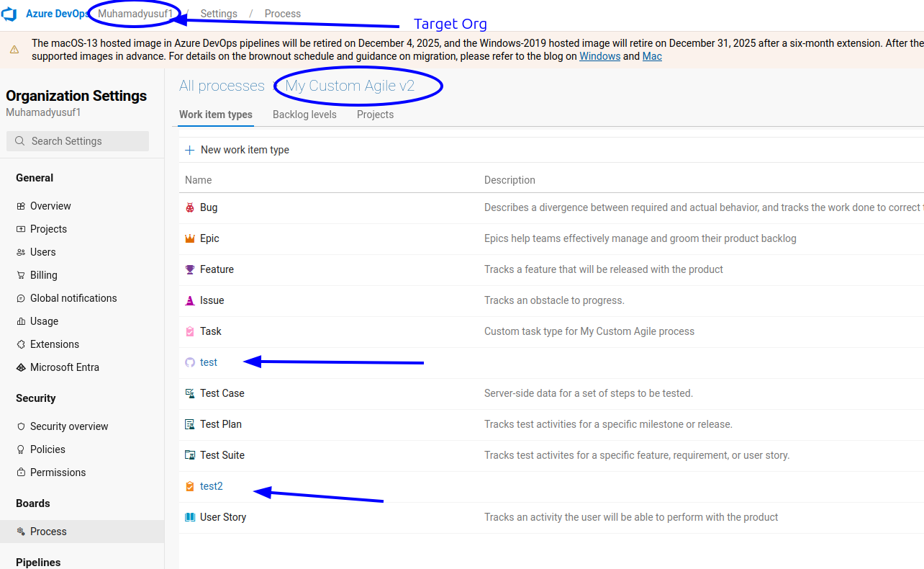Select the Work item types tab

point(216,115)
